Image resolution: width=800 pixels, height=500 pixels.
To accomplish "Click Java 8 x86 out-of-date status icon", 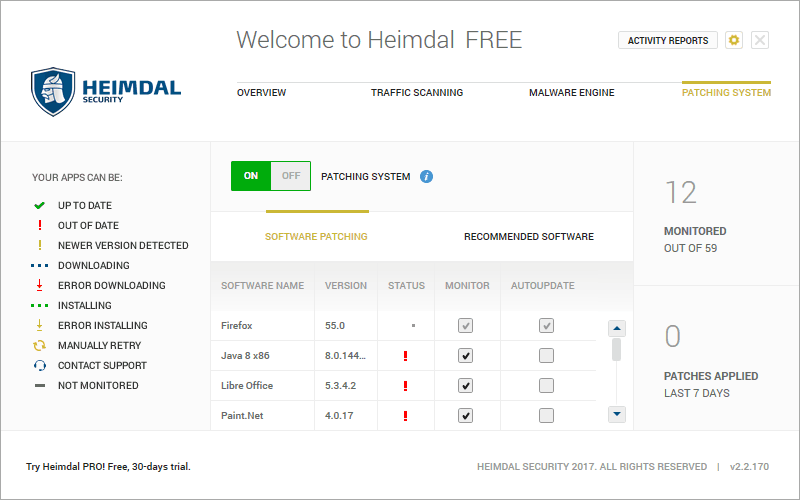I will point(406,356).
